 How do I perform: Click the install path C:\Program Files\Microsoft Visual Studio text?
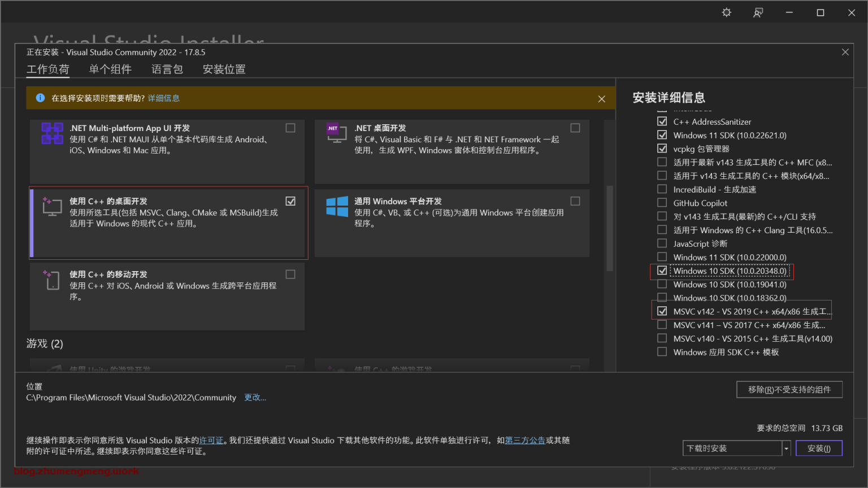(x=131, y=398)
